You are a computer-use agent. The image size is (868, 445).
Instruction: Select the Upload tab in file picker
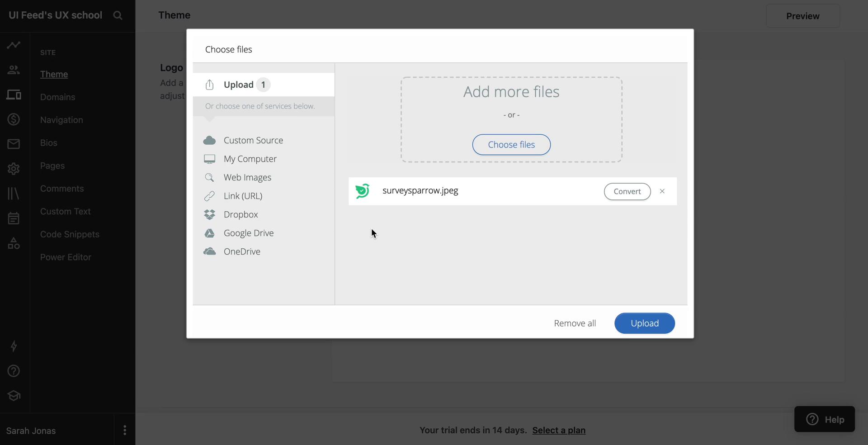click(x=264, y=85)
